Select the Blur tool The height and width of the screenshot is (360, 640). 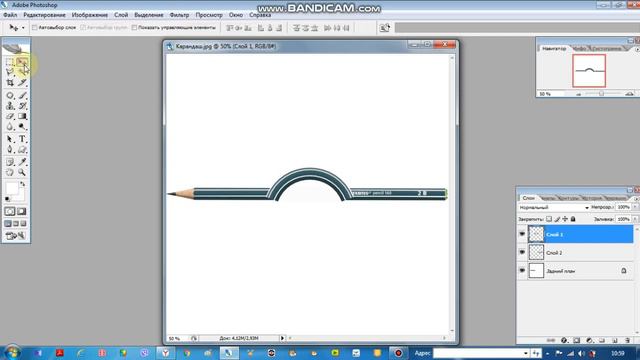pos(10,127)
